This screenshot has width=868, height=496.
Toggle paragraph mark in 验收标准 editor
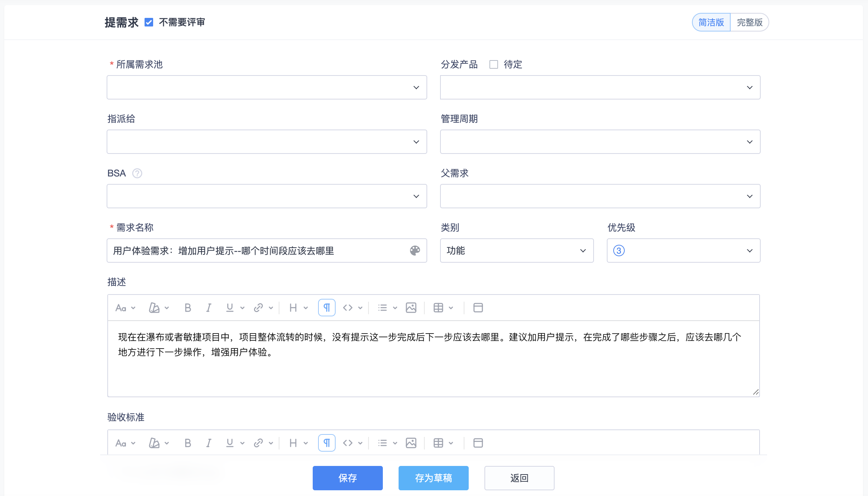326,443
